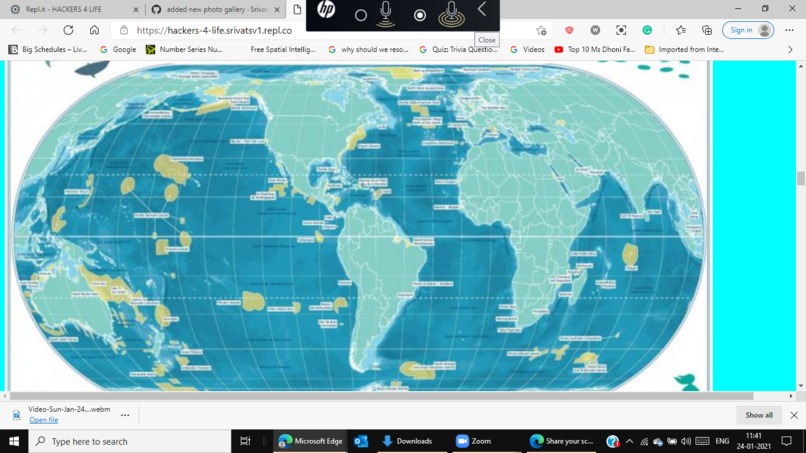Open the Videos bookmark

click(527, 49)
